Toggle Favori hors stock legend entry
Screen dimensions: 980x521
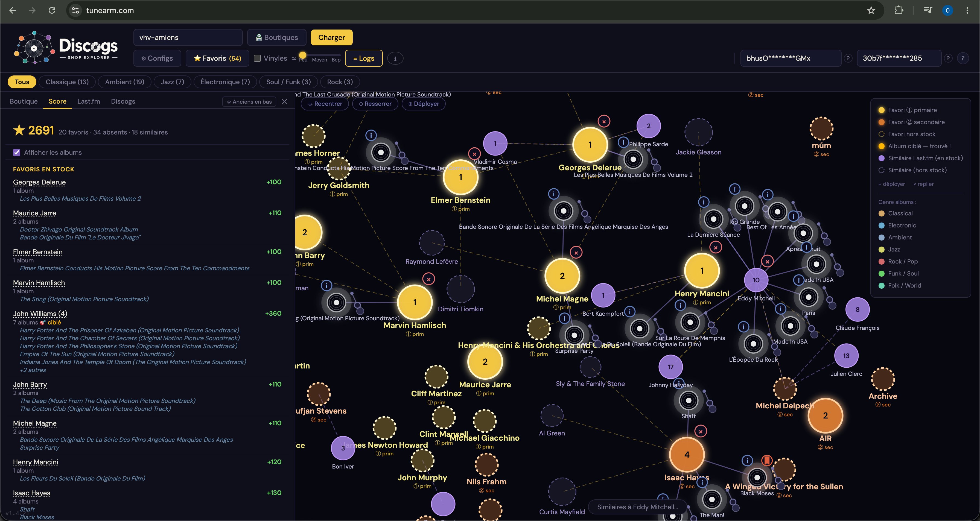[906, 134]
